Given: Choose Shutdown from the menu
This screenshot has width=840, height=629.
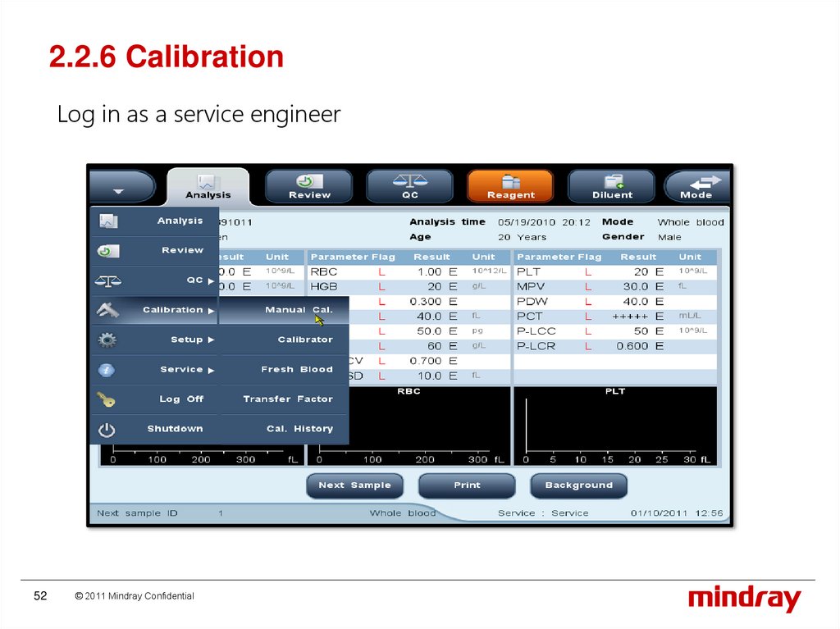Looking at the screenshot, I should pyautogui.click(x=155, y=429).
